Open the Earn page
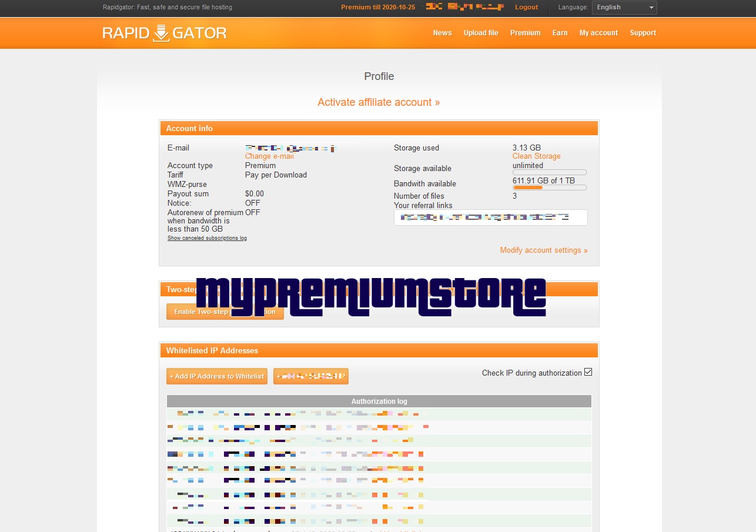Viewport: 756px width, 532px height. pyautogui.click(x=560, y=33)
